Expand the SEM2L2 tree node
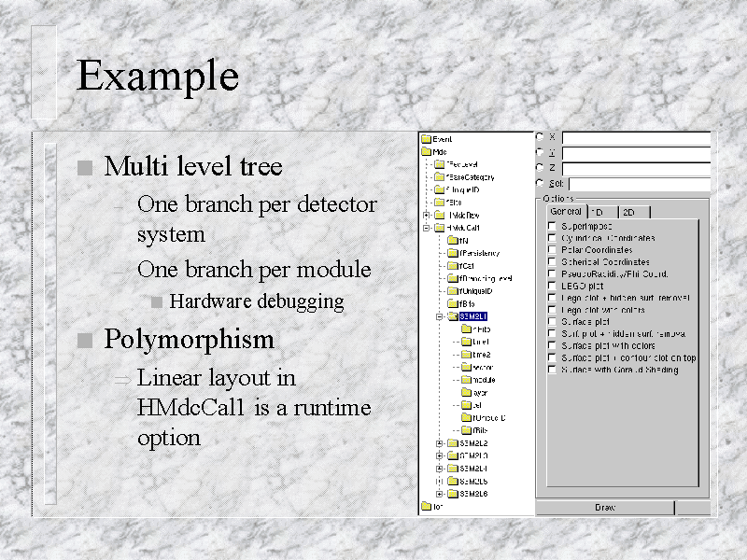 pos(440,443)
